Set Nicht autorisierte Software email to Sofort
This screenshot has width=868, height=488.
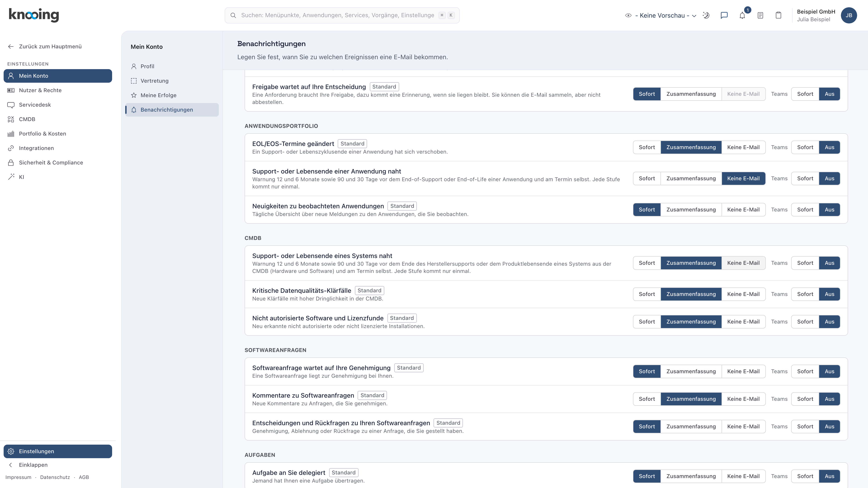click(x=647, y=322)
